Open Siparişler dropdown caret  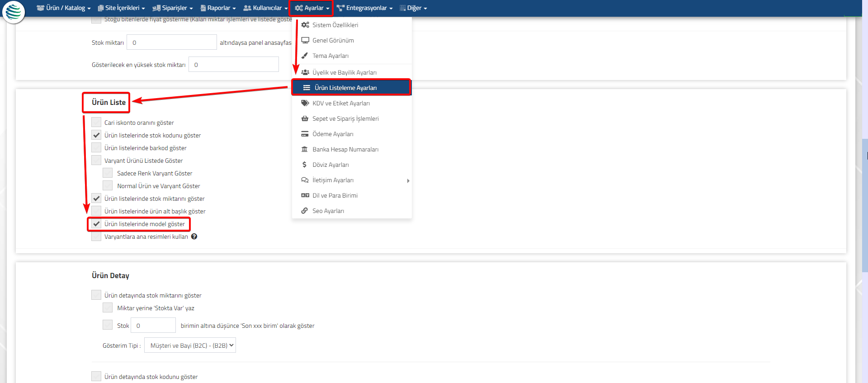click(191, 9)
